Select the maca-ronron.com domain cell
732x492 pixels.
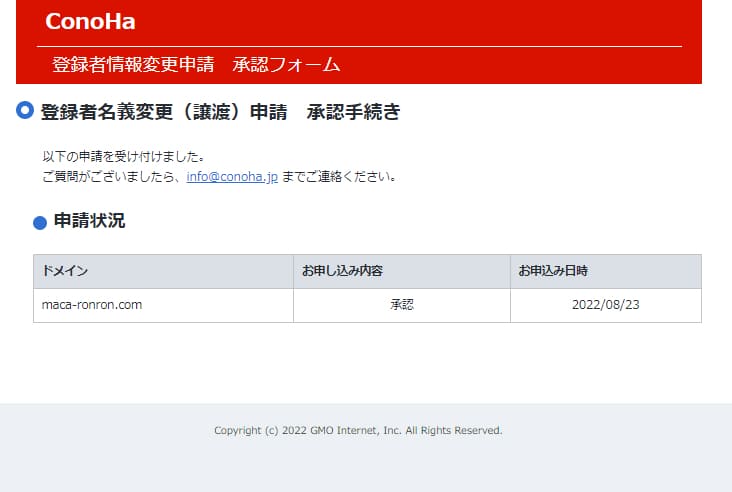tap(163, 305)
